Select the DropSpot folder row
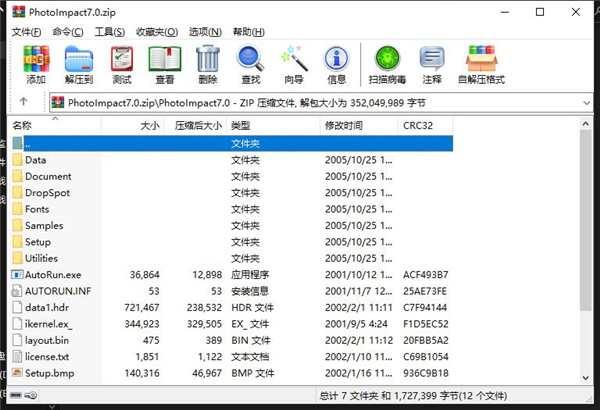600x410 pixels. coord(232,193)
